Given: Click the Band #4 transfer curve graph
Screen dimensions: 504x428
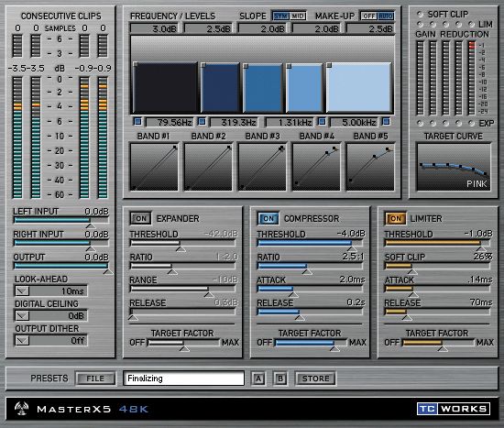Looking at the screenshot, I should 316,167.
